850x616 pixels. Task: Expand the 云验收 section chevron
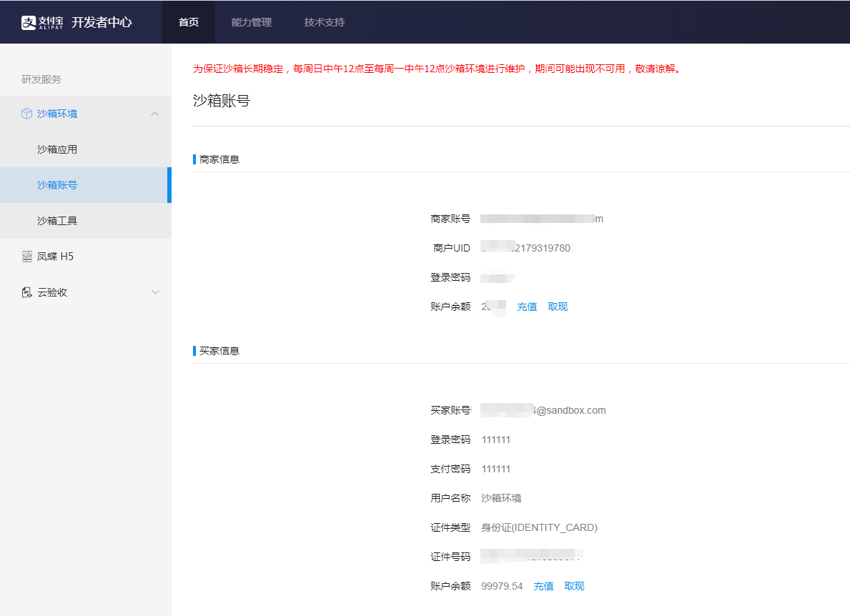(x=156, y=292)
